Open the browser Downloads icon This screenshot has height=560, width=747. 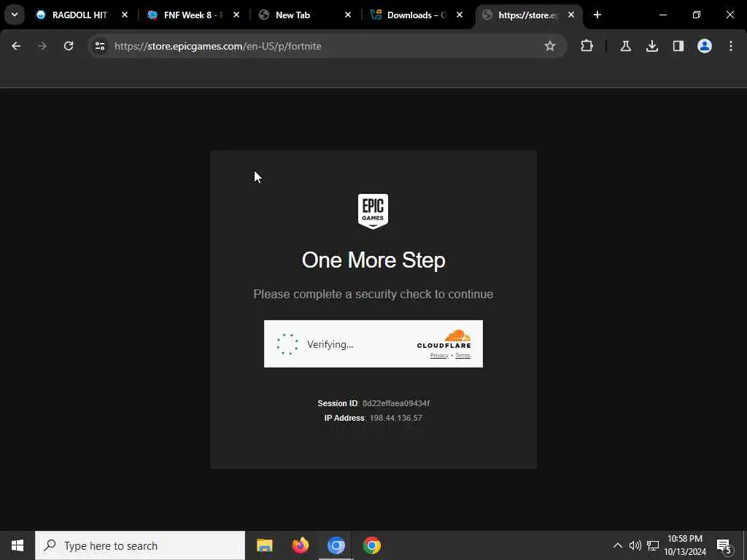(652, 46)
